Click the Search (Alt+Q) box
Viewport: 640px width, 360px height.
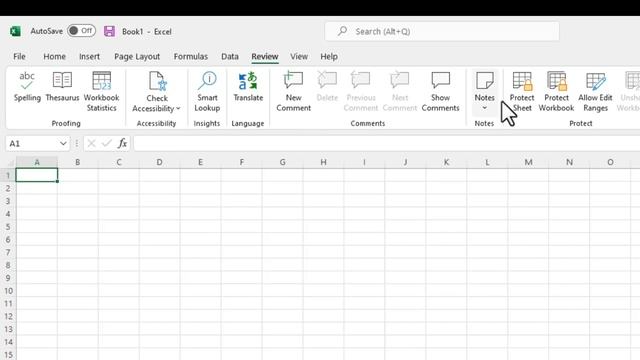pos(442,31)
